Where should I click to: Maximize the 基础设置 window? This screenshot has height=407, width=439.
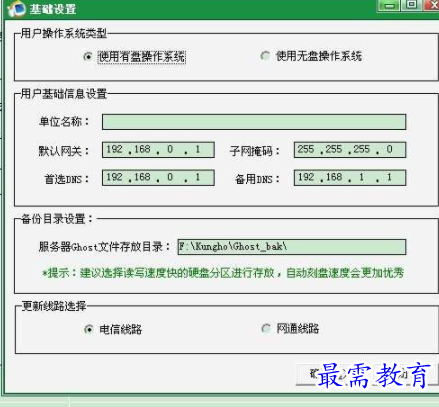click(x=411, y=5)
